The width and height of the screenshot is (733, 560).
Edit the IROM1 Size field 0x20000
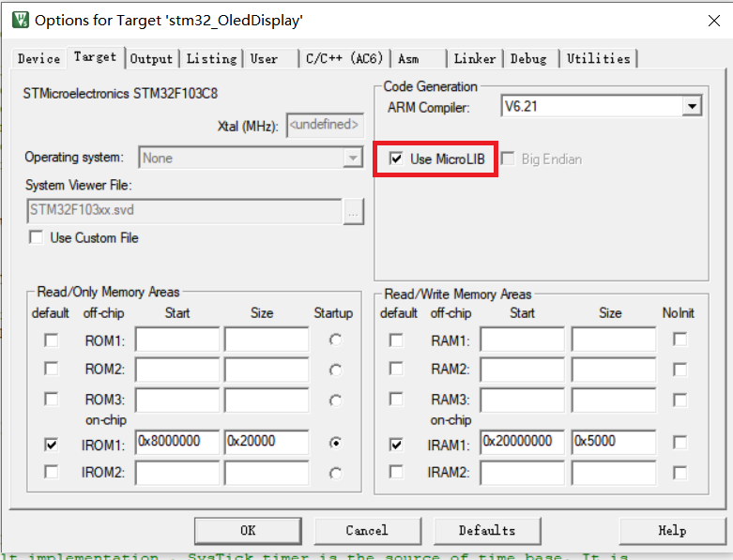[267, 442]
